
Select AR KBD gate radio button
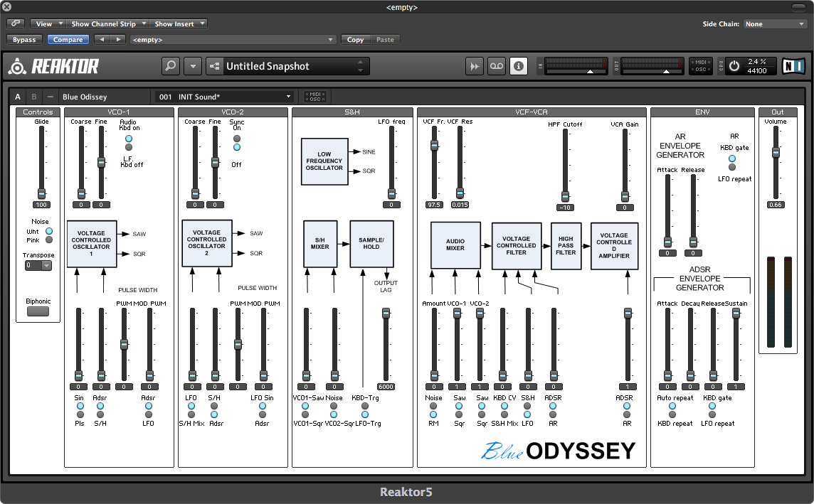coord(732,159)
